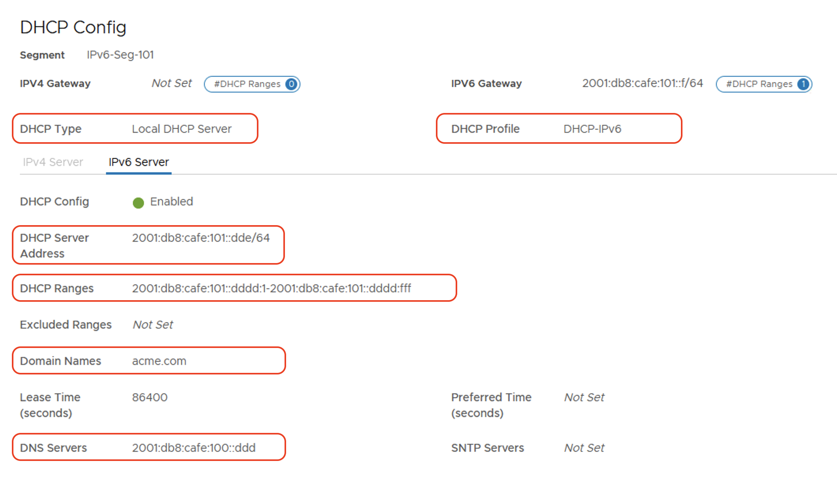837x504 pixels.
Task: Click the DHCP-IPv6 profile value
Action: pyautogui.click(x=592, y=129)
